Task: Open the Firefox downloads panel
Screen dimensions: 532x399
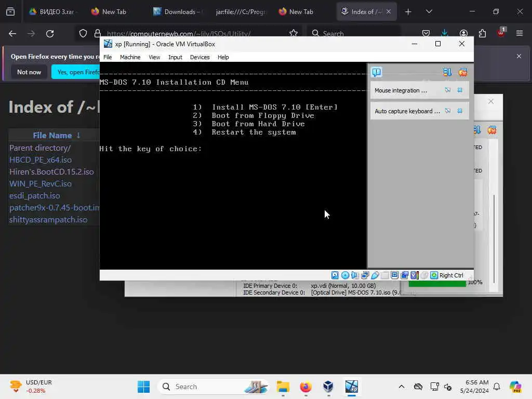Action: tap(445, 33)
